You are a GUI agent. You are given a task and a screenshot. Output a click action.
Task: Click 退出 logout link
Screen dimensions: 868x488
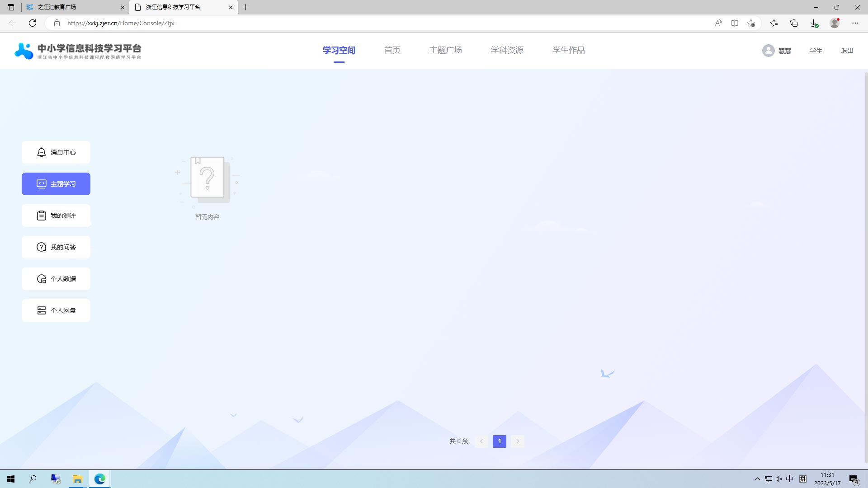pyautogui.click(x=847, y=51)
